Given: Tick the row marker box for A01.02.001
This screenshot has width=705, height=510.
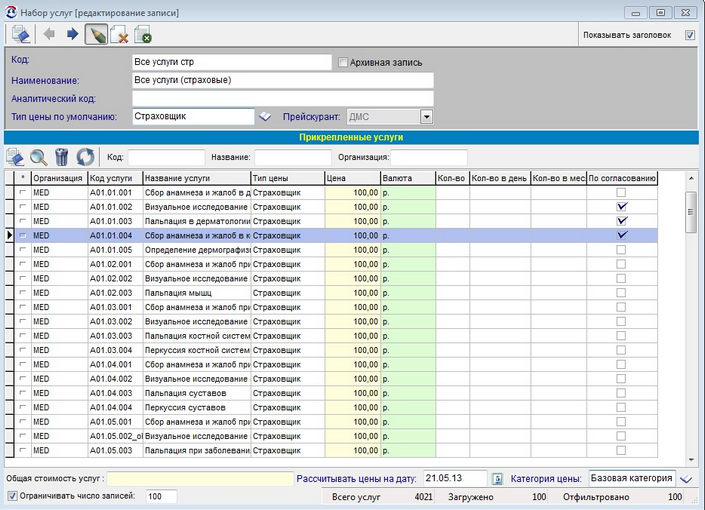Looking at the screenshot, I should pyautogui.click(x=22, y=264).
